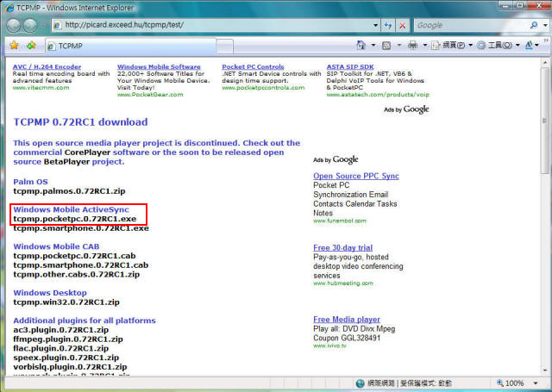Click the 100% zoom level text

[x=514, y=383]
